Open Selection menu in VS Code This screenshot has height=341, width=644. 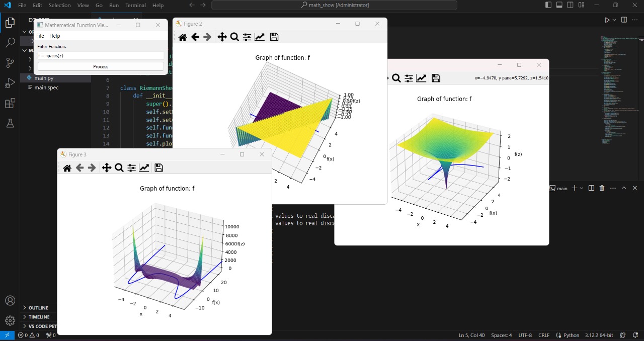59,5
